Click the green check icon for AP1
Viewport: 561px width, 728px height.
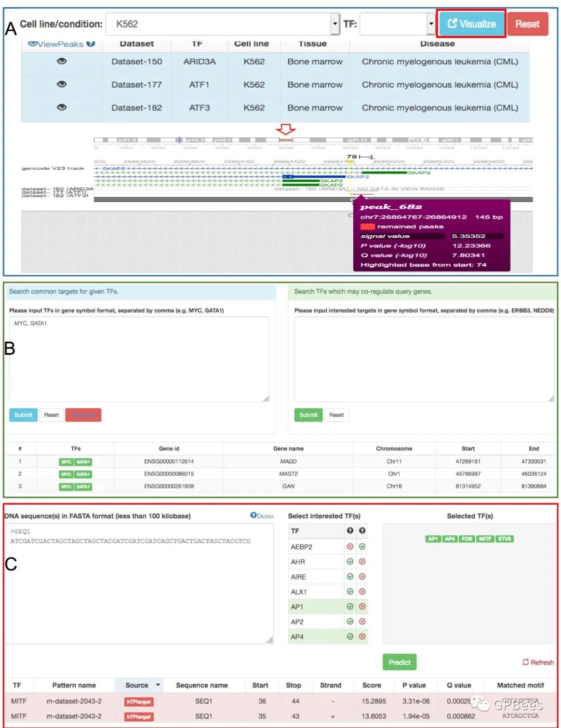(x=350, y=606)
